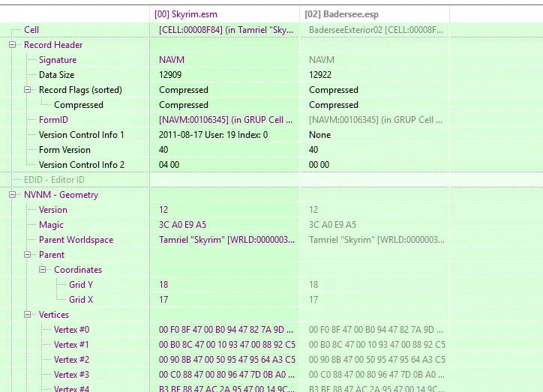The image size is (543, 392).
Task: Select the Grid Y row label
Action: pyautogui.click(x=81, y=284)
